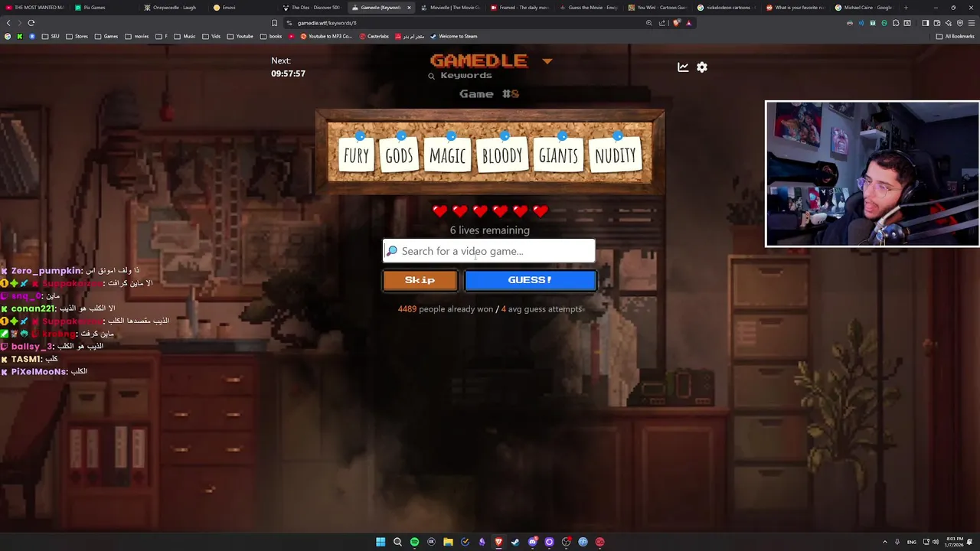Open Discord from the taskbar
980x551 pixels.
click(x=532, y=542)
